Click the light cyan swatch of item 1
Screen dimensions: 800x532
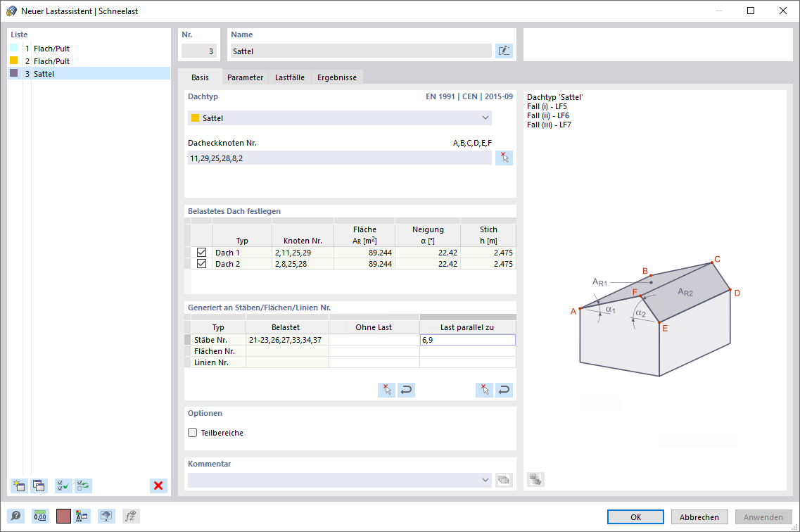click(x=14, y=48)
